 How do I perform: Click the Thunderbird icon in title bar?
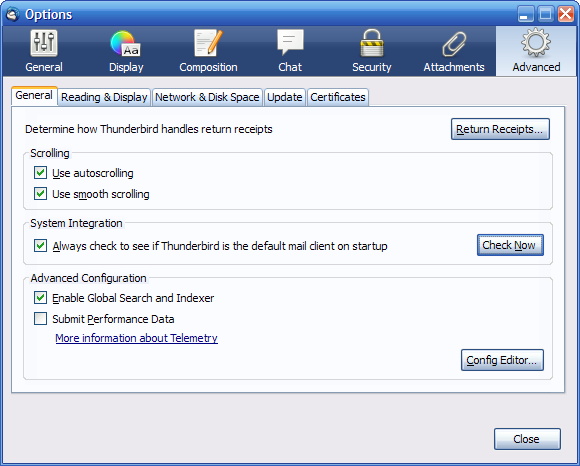(x=12, y=14)
